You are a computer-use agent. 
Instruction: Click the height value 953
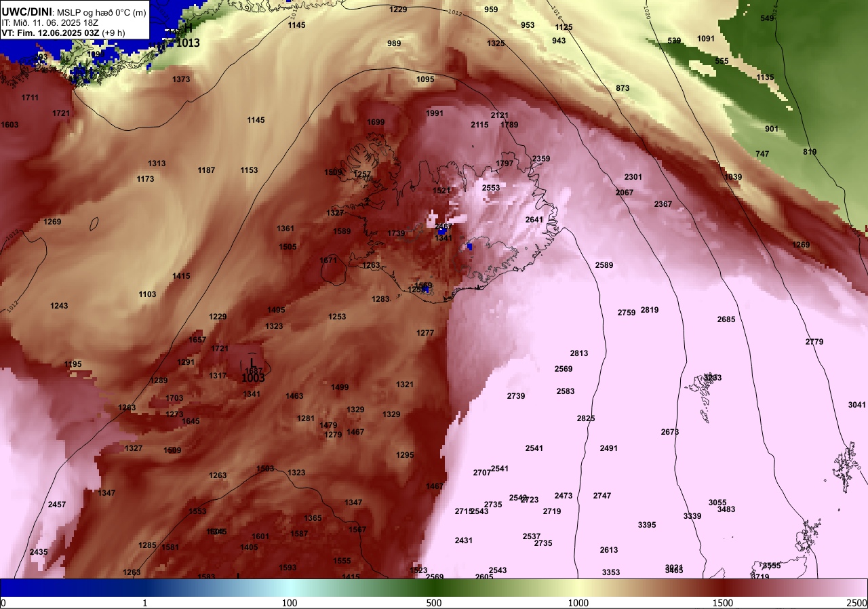[528, 25]
